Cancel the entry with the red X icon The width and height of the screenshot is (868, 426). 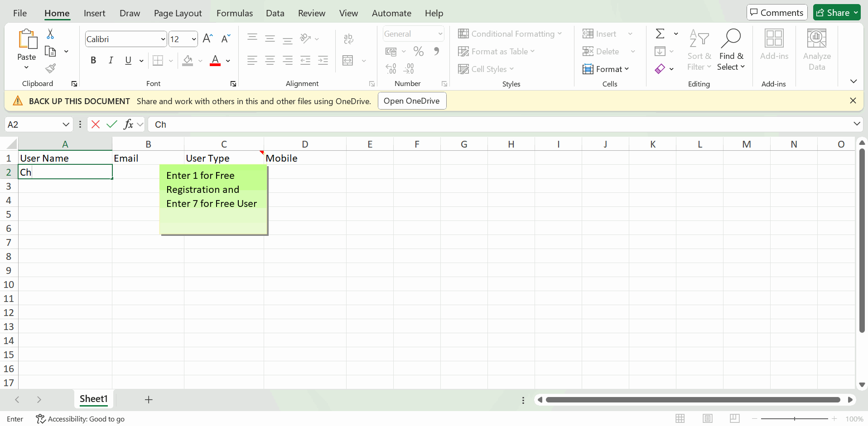click(96, 124)
